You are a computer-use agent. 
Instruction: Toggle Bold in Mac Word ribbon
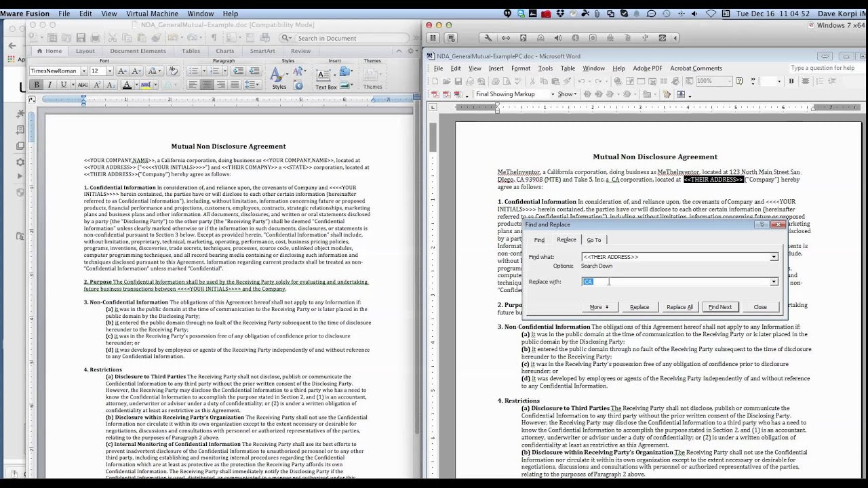pos(37,85)
